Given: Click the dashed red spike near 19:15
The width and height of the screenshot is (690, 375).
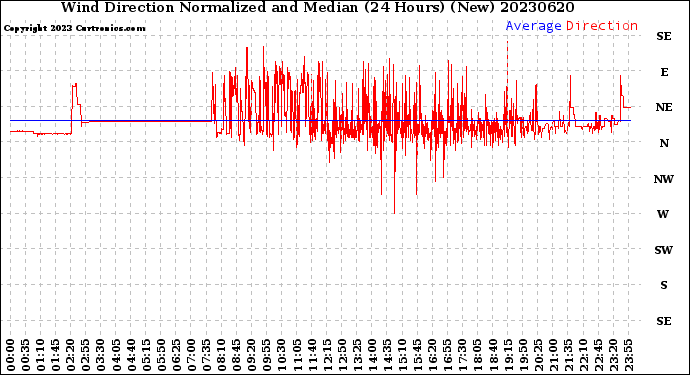Looking at the screenshot, I should (x=507, y=64).
